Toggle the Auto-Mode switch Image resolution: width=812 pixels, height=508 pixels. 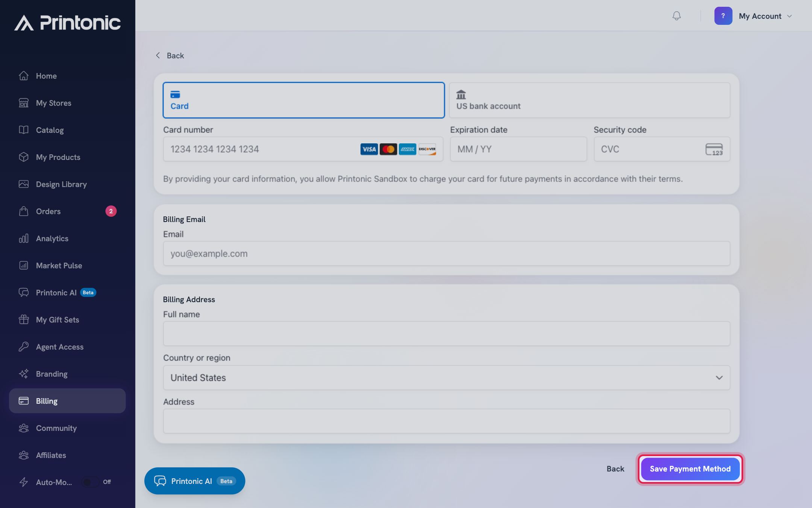[x=90, y=482]
